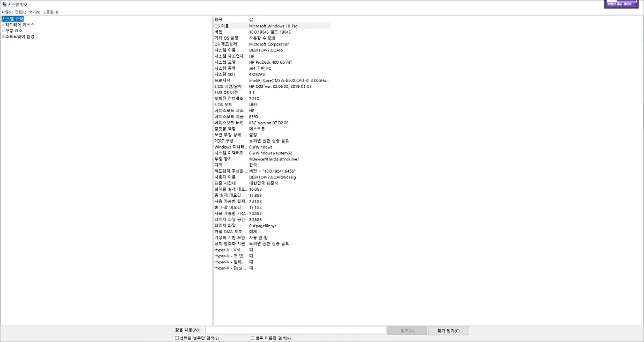Image resolution: width=644 pixels, height=342 pixels.
Task: Click value C:\pagefile.sys
Action: [x=262, y=225]
